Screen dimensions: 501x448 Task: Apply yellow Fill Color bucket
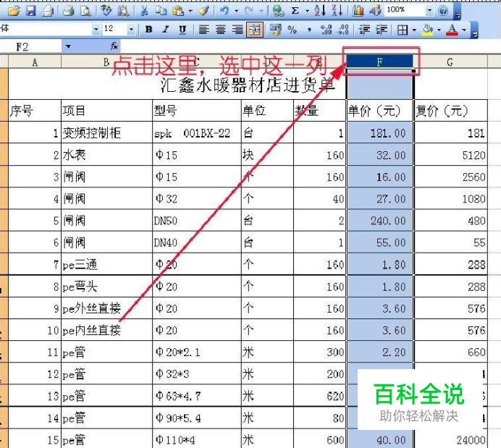[427, 30]
